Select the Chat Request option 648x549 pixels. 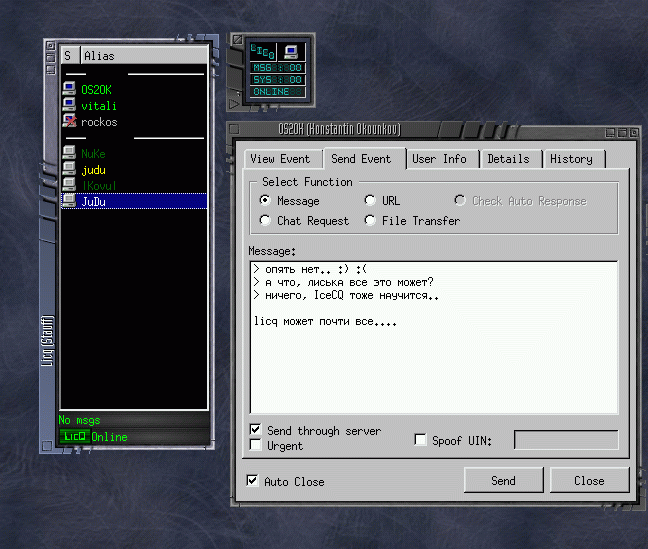pyautogui.click(x=265, y=220)
